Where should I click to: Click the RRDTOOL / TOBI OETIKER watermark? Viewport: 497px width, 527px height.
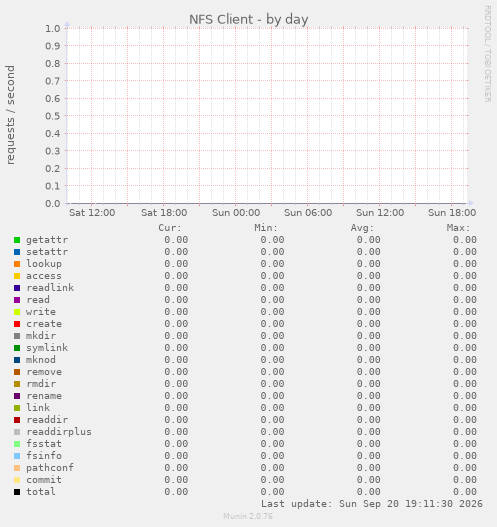[488, 54]
